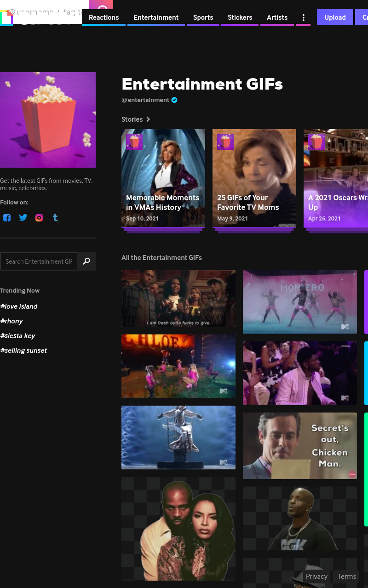Open the #selling sunset trending tag
Viewport: 368px width, 588px height.
pyautogui.click(x=23, y=351)
